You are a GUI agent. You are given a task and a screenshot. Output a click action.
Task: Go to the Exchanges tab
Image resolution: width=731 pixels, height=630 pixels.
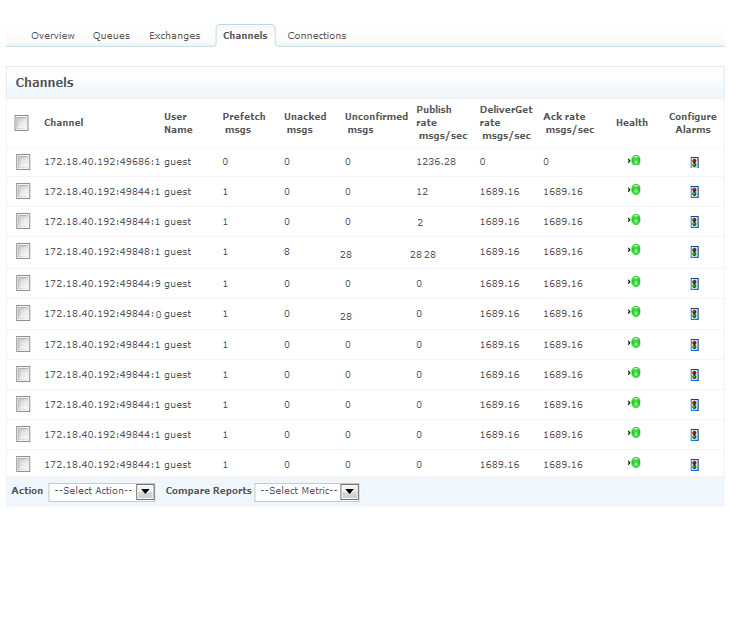175,36
